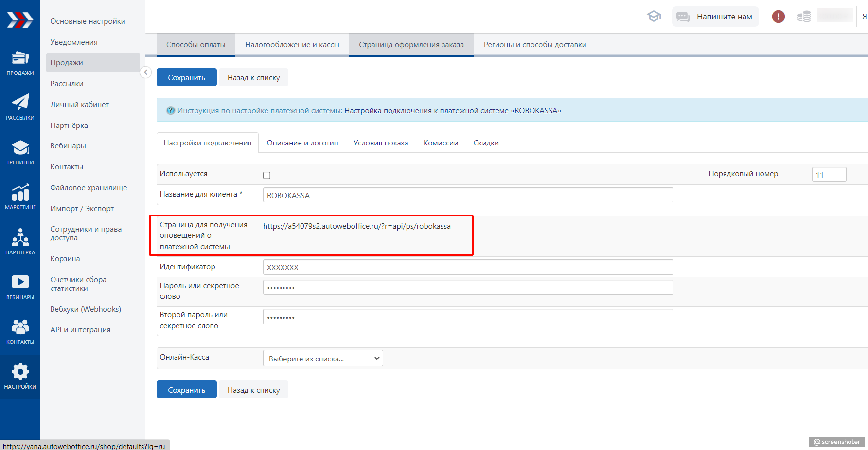Click the Идентификатор input field
Viewport: 868px width, 450px height.
click(x=468, y=267)
